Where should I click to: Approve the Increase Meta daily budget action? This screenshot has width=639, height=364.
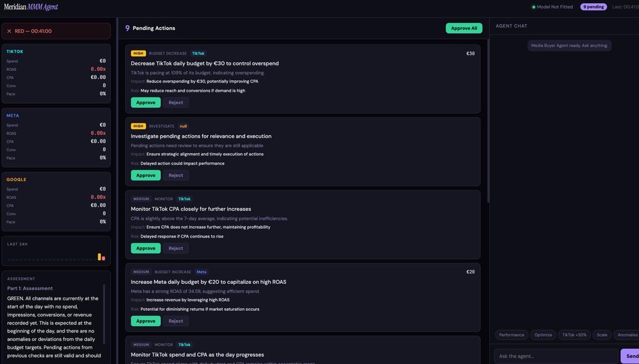[145, 321]
